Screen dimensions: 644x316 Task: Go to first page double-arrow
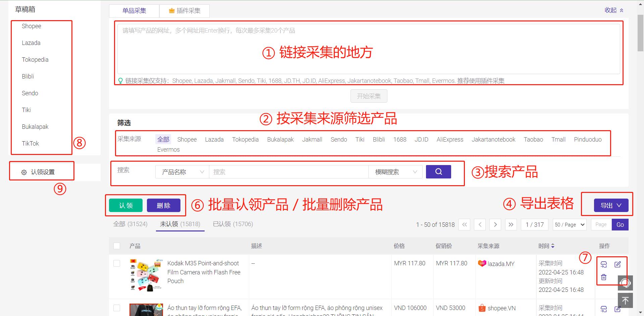coord(465,224)
